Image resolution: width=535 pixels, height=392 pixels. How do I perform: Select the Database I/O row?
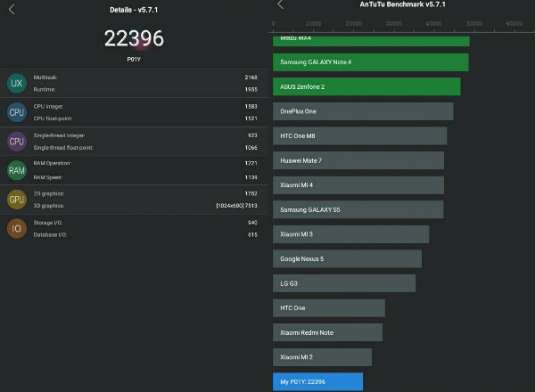pyautogui.click(x=145, y=235)
